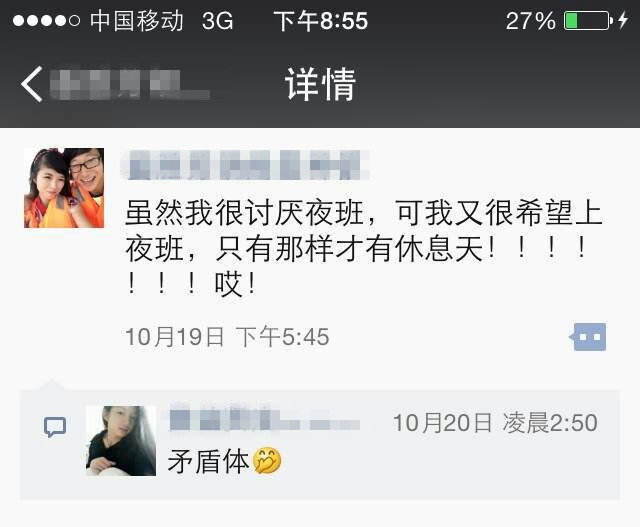Screen dimensions: 640x527
Task: Tap the charging bolt icon
Action: [x=622, y=20]
